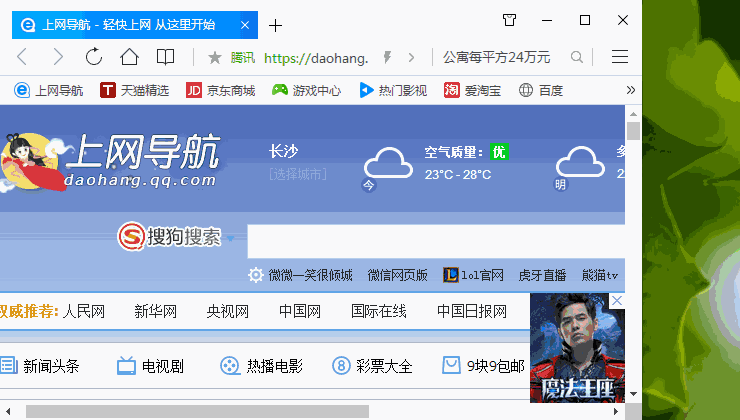Click the 腾讯 site identity label
The width and height of the screenshot is (740, 420).
[243, 58]
